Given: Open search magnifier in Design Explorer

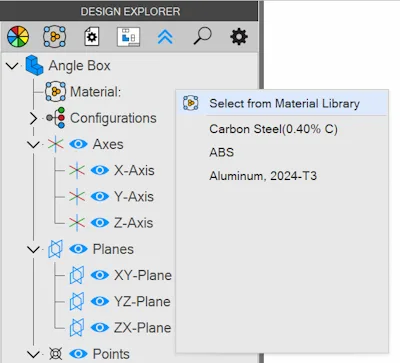Looking at the screenshot, I should [x=202, y=36].
